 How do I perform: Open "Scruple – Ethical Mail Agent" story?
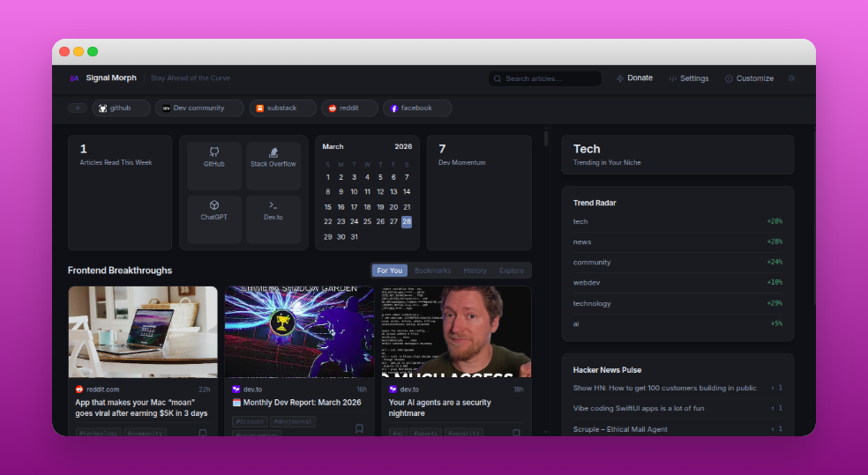point(620,429)
